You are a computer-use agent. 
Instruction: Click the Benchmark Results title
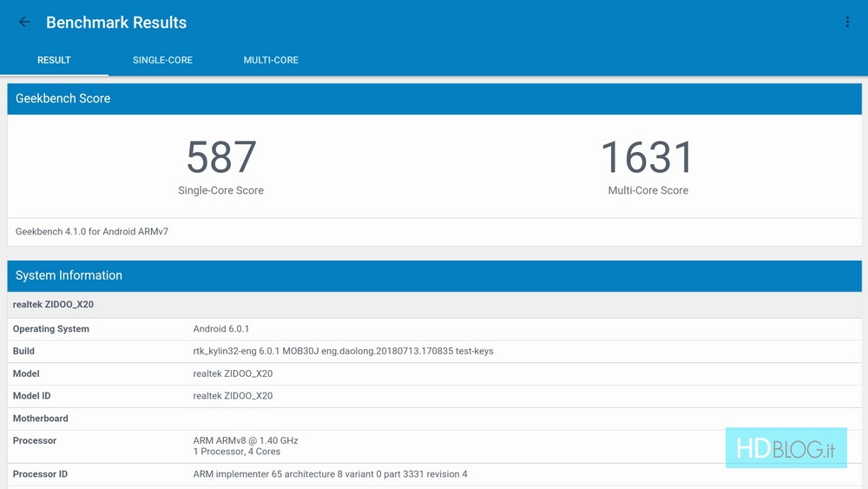coord(116,23)
